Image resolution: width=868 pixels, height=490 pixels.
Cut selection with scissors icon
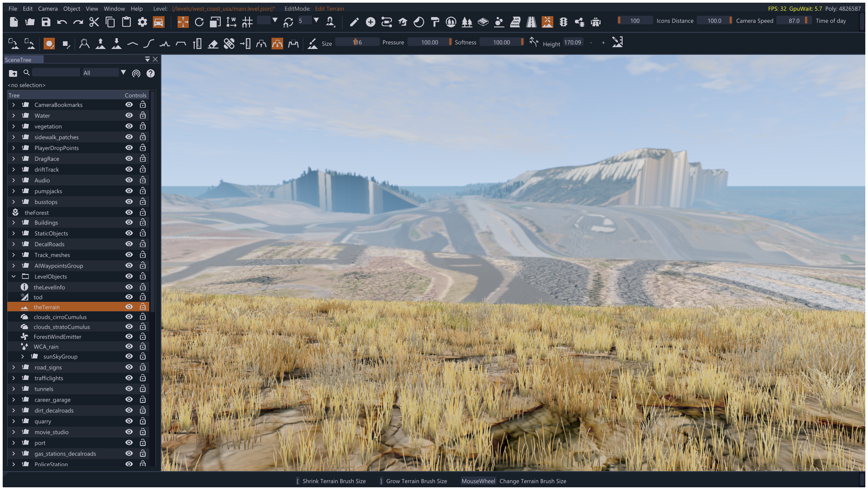tap(94, 22)
